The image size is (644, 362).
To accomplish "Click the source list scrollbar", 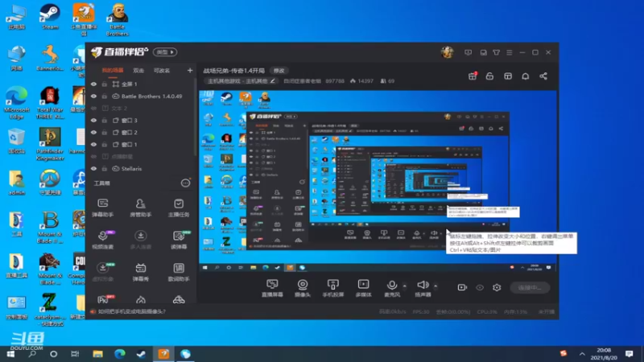I will click(x=195, y=117).
